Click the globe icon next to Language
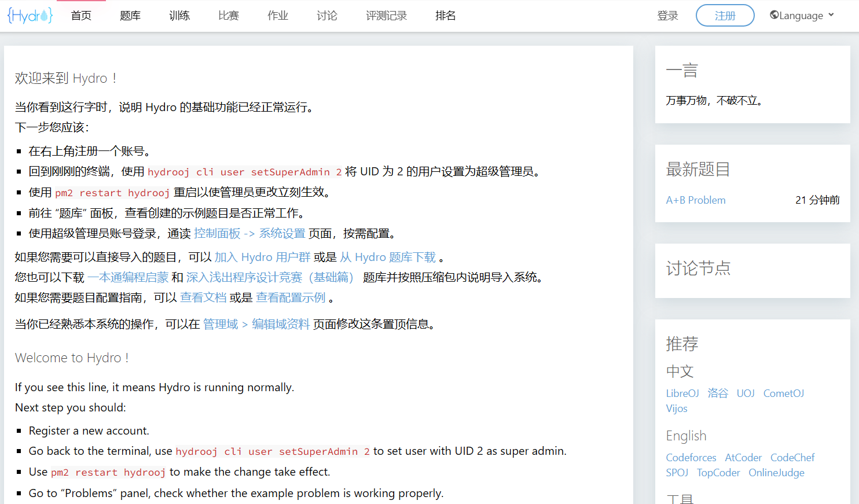The height and width of the screenshot is (504, 859). 774,15
